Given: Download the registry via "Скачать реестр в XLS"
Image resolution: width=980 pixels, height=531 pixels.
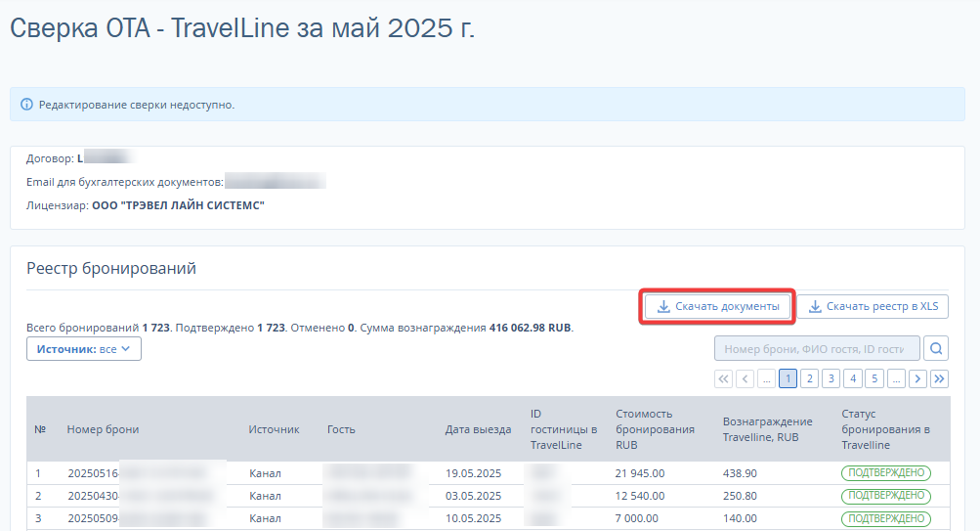Looking at the screenshot, I should (x=873, y=306).
